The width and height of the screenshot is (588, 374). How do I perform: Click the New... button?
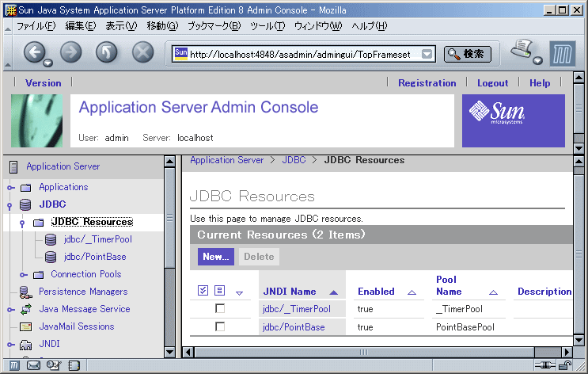215,257
